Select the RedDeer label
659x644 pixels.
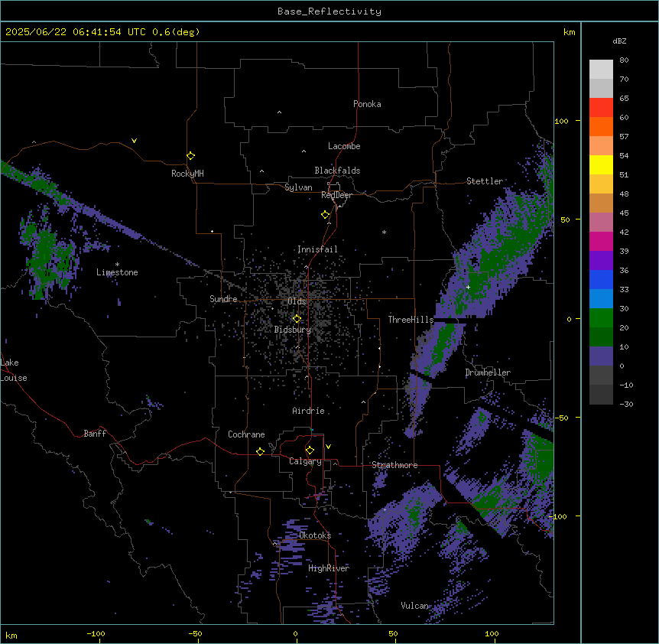(336, 195)
